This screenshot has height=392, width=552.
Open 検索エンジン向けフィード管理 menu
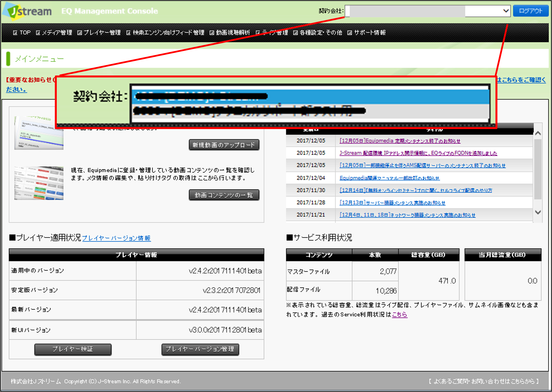tap(165, 32)
